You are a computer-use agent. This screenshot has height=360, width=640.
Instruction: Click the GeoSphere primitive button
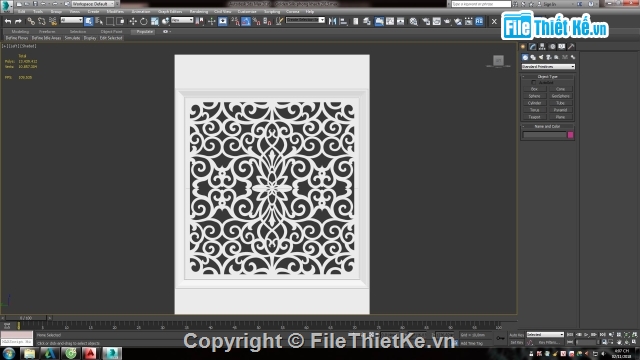[x=560, y=96]
